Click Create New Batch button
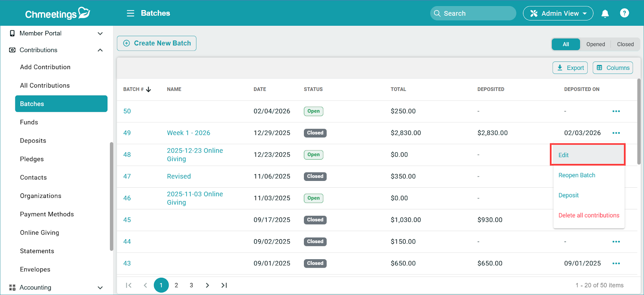 pos(157,43)
